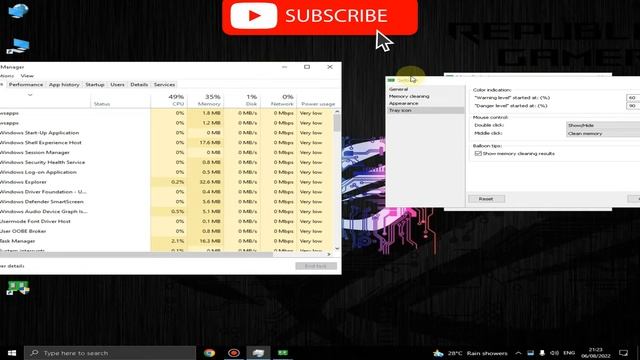
Task: Select General in settings sidebar
Action: pos(398,89)
